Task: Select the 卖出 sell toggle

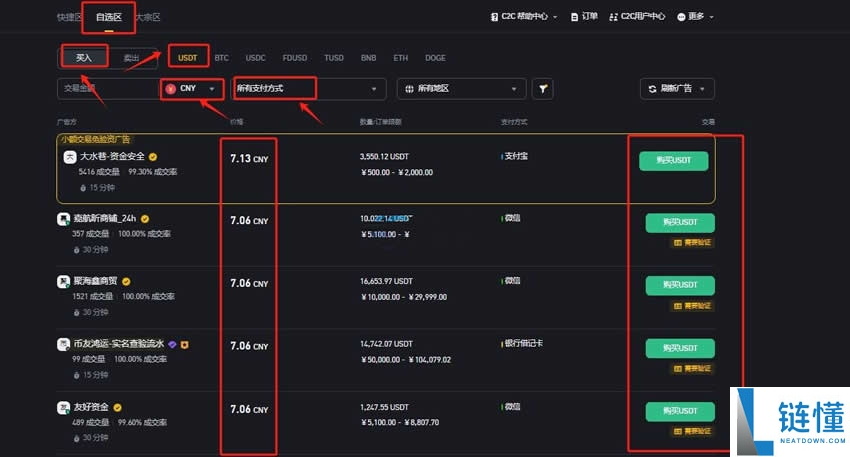Action: click(x=132, y=57)
